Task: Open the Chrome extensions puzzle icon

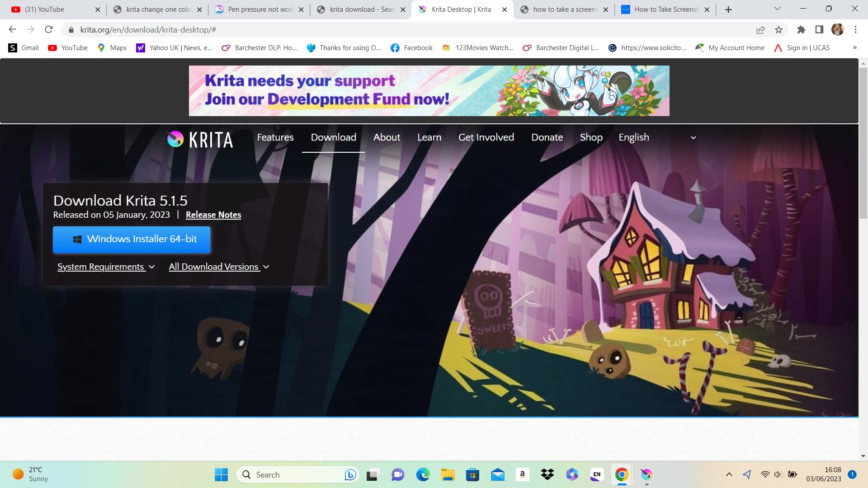Action: coord(801,30)
